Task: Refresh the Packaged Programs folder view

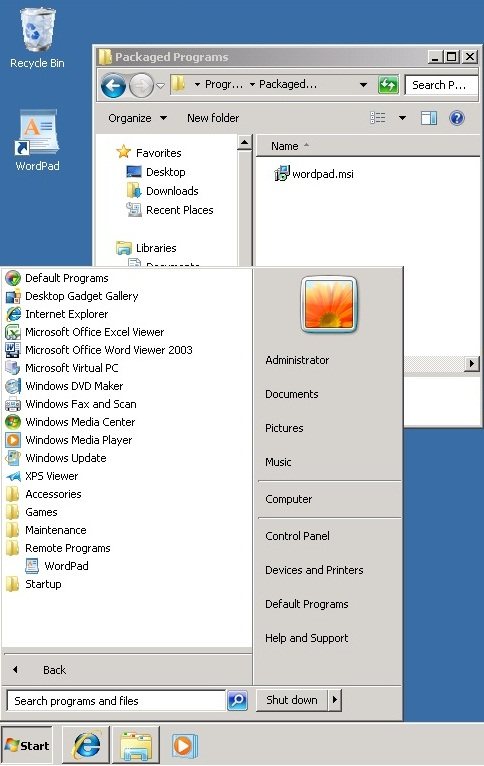Action: (x=388, y=85)
